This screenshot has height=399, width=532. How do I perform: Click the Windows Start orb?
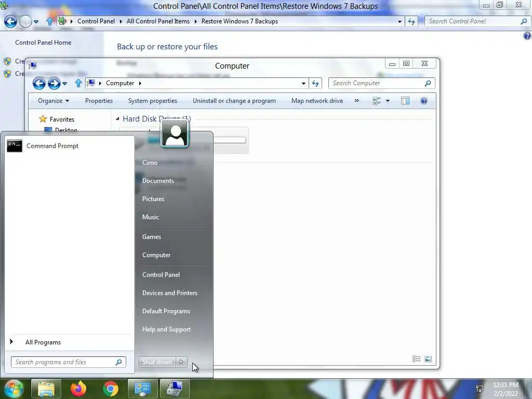[x=14, y=389]
